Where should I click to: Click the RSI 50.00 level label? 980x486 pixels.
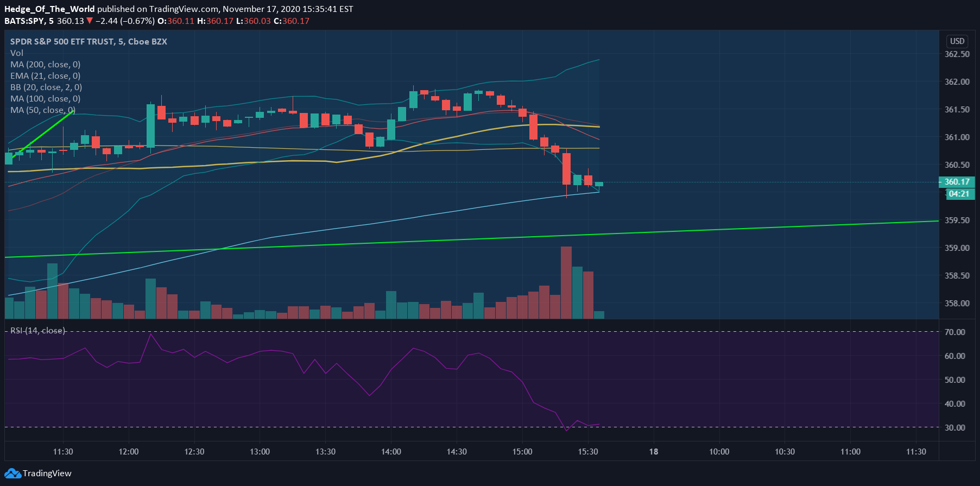955,380
